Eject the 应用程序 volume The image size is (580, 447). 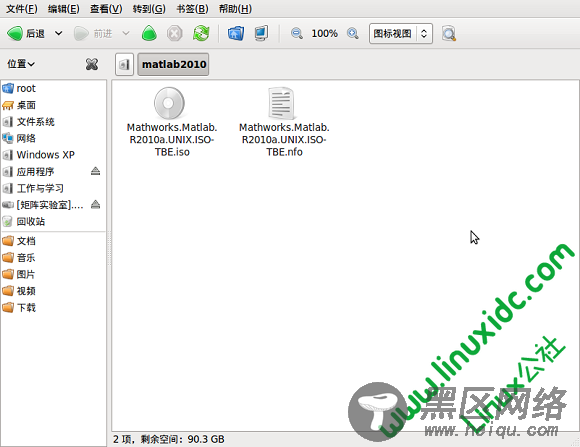tap(95, 171)
